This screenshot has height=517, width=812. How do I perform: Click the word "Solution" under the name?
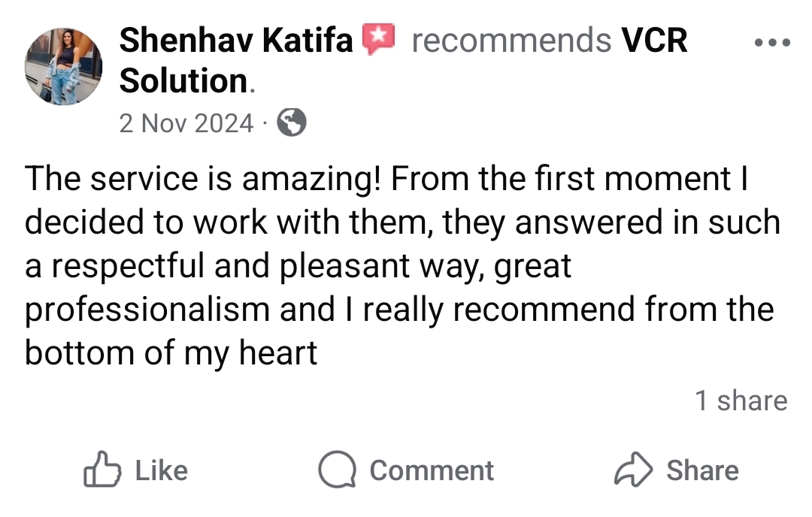[x=183, y=80]
